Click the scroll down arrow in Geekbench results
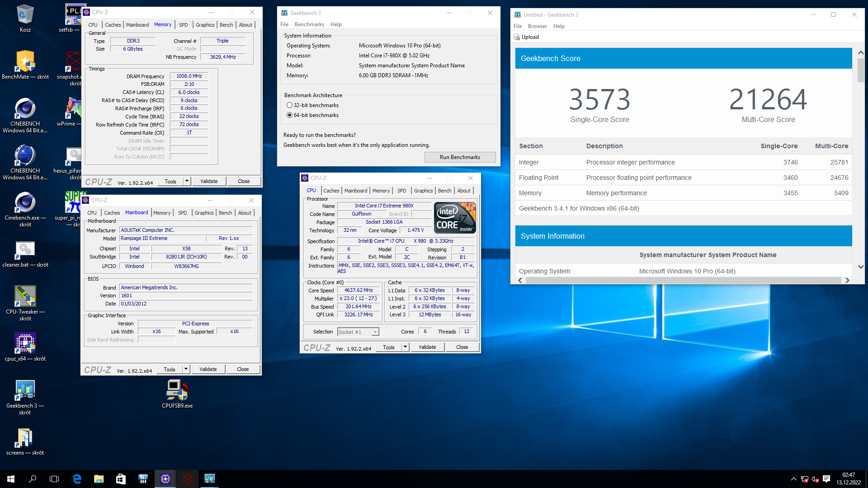This screenshot has height=488, width=868. tap(860, 267)
